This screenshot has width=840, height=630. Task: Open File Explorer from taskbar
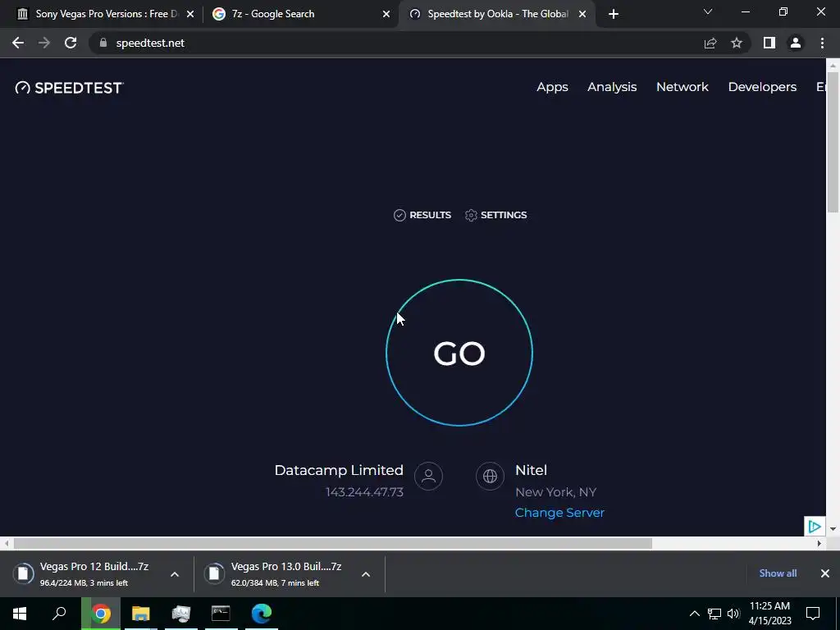point(140,614)
